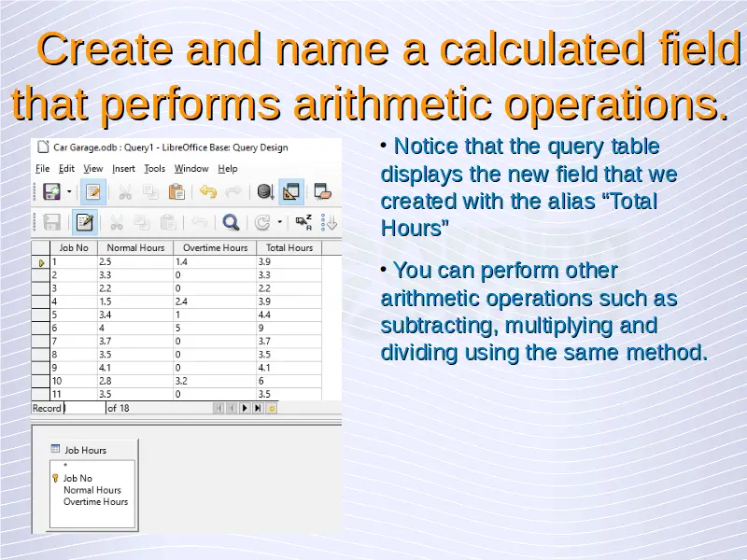Click the Record number input field
Viewport: 747px width, 560px height.
(85, 408)
